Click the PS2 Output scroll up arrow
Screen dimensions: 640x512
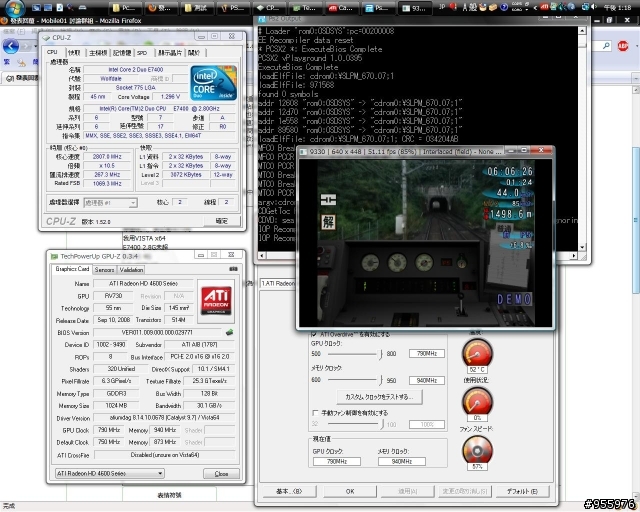[x=582, y=31]
